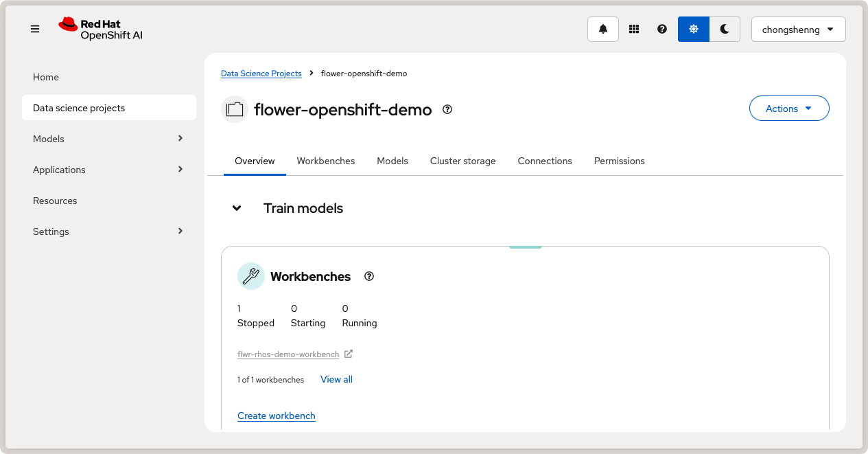Screen dimensions: 868x454
Task: Switch to light theme with sun toggle
Action: (693, 30)
